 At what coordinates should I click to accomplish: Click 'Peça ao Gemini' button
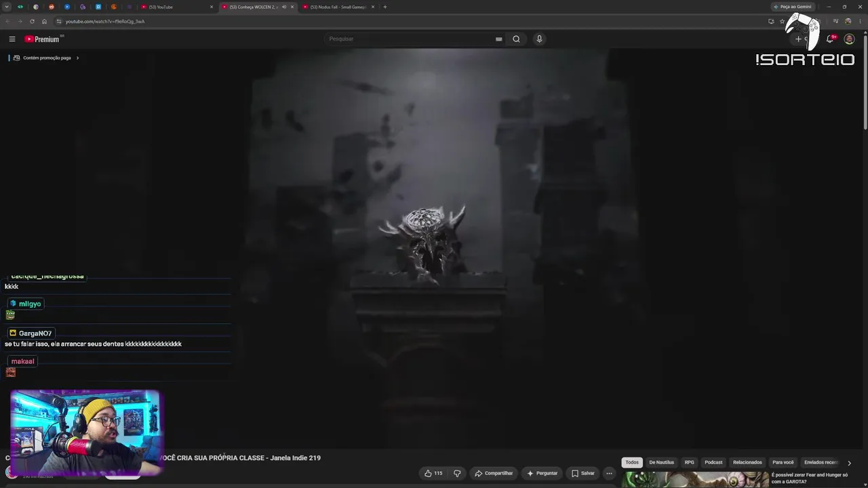[x=792, y=7]
